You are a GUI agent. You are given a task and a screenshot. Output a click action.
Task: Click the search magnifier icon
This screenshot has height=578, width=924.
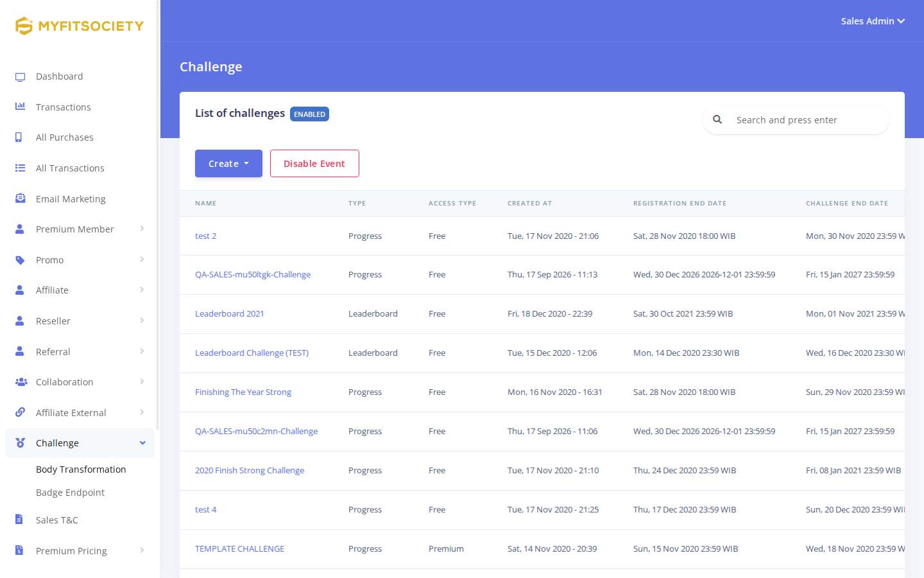pos(717,119)
